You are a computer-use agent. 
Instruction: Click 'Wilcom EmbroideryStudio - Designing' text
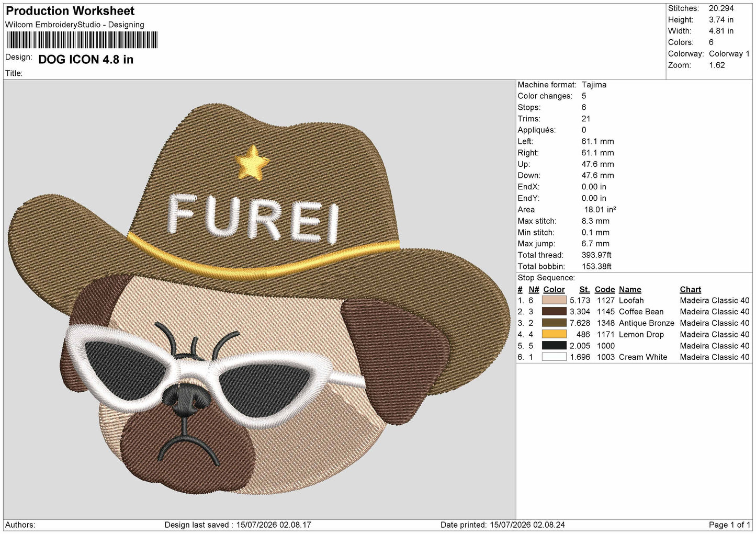click(74, 25)
